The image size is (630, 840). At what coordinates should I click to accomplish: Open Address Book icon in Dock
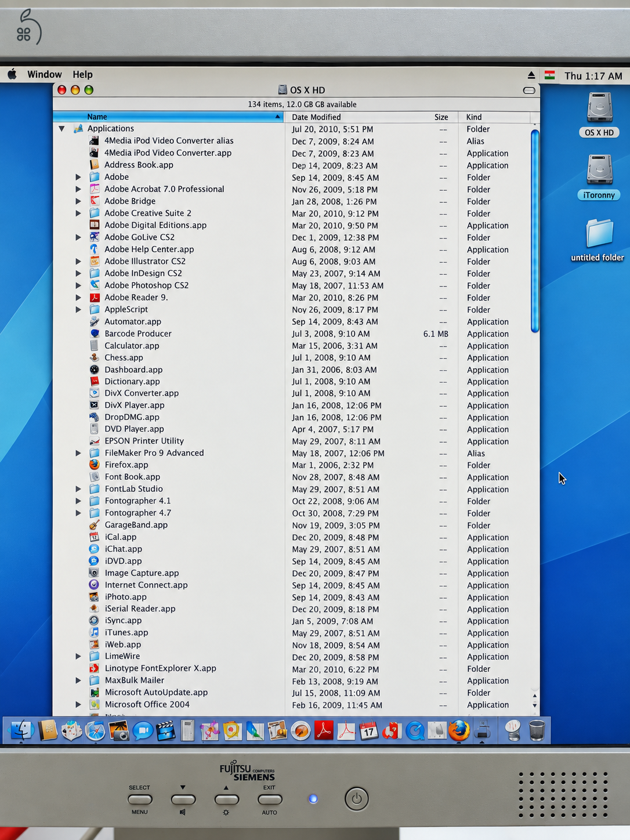coord(48,731)
